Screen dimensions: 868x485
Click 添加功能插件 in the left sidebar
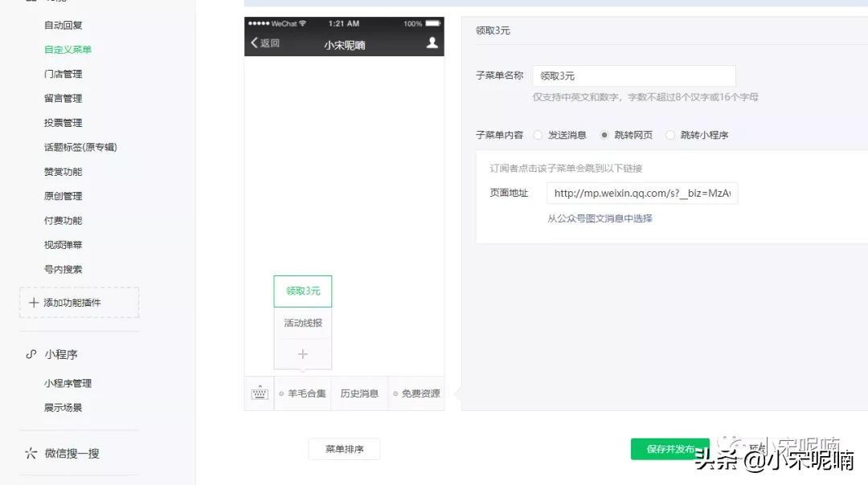click(x=79, y=303)
